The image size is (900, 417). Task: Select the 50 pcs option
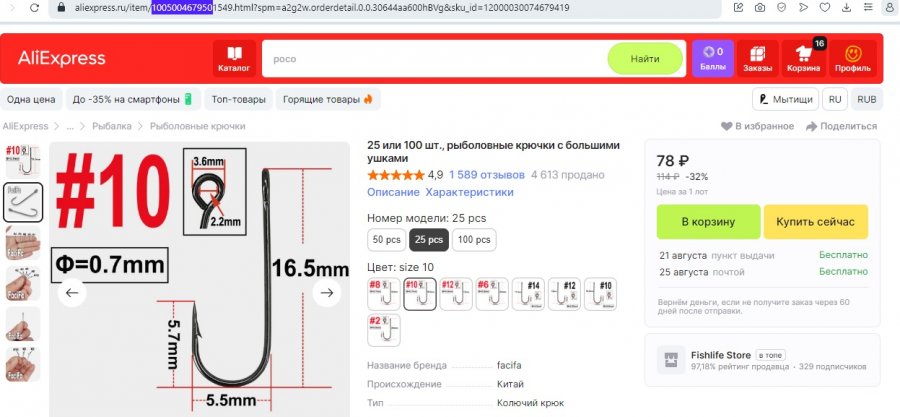click(386, 240)
